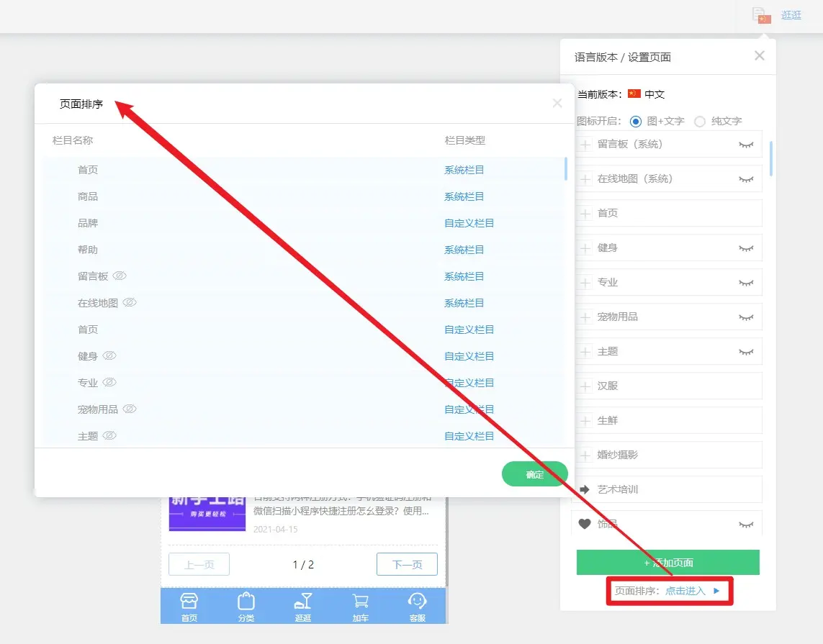Click the green 确定 confirm button
The image size is (823, 644).
tap(534, 474)
